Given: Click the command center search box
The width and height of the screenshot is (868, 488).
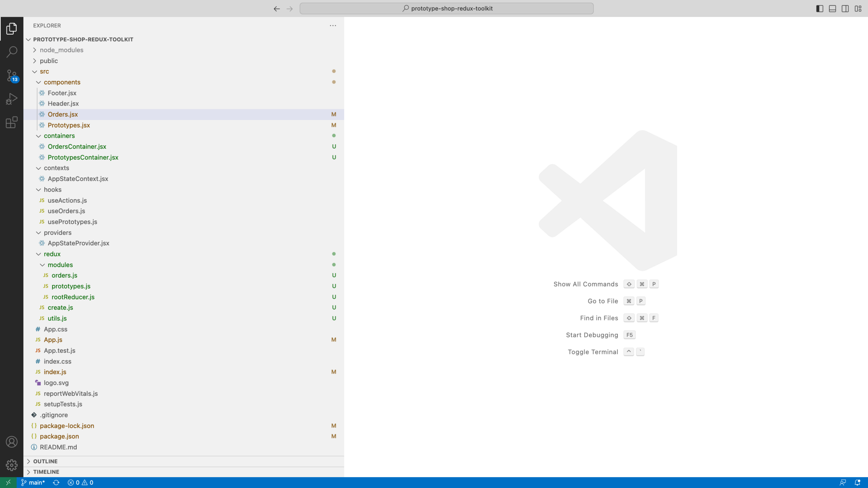Looking at the screenshot, I should (446, 8).
